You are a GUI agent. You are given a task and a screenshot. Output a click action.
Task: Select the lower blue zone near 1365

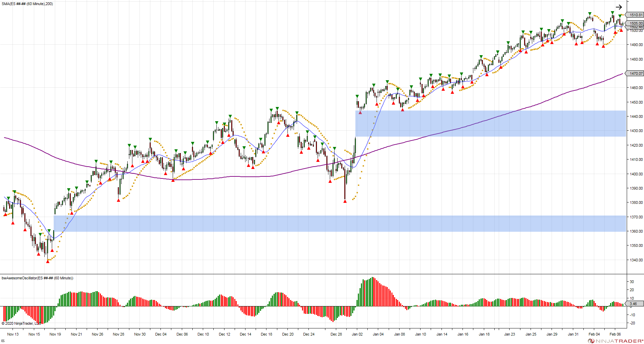(340, 223)
